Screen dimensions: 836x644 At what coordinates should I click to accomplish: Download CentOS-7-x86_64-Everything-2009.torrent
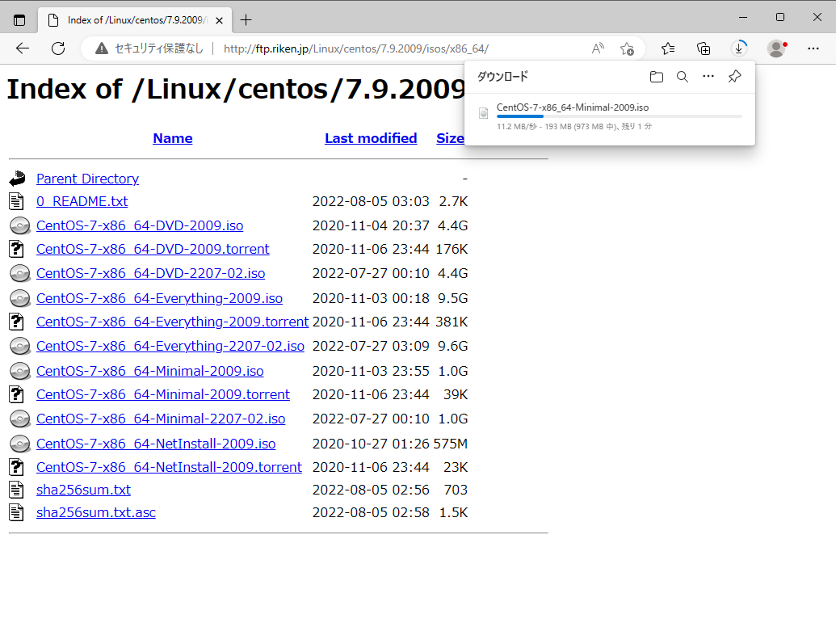tap(172, 322)
